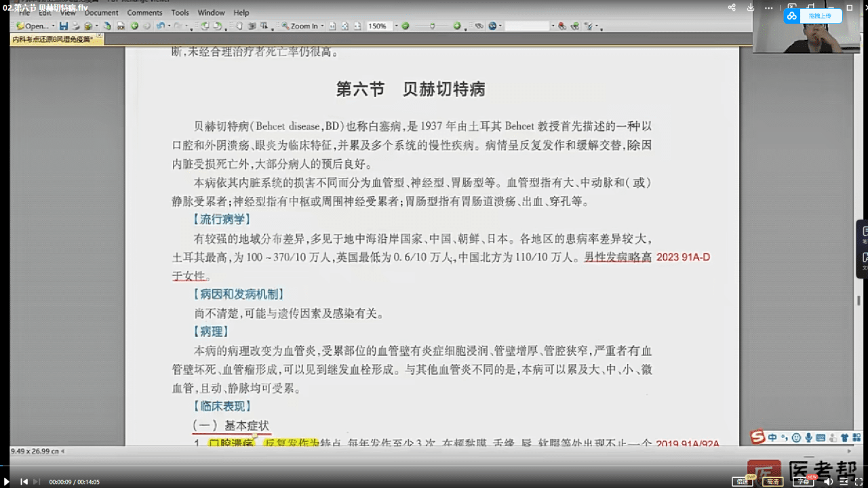Click the 高清 video quality button

pyautogui.click(x=772, y=482)
